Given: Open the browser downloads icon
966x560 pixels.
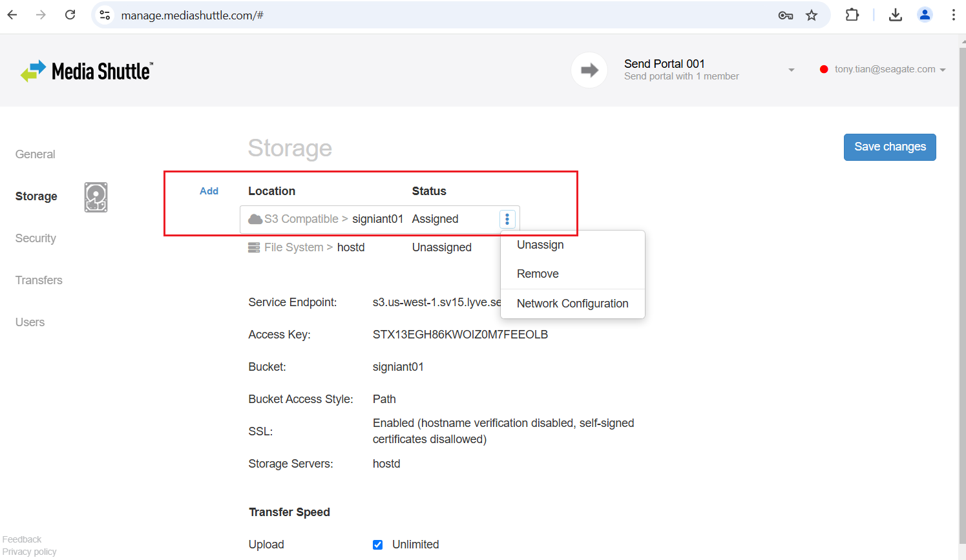Looking at the screenshot, I should (895, 16).
